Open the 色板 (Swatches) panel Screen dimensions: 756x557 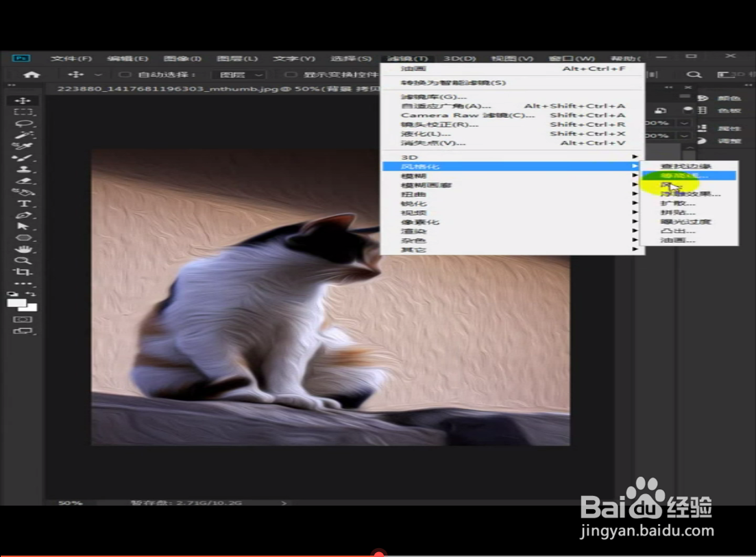tap(721, 111)
